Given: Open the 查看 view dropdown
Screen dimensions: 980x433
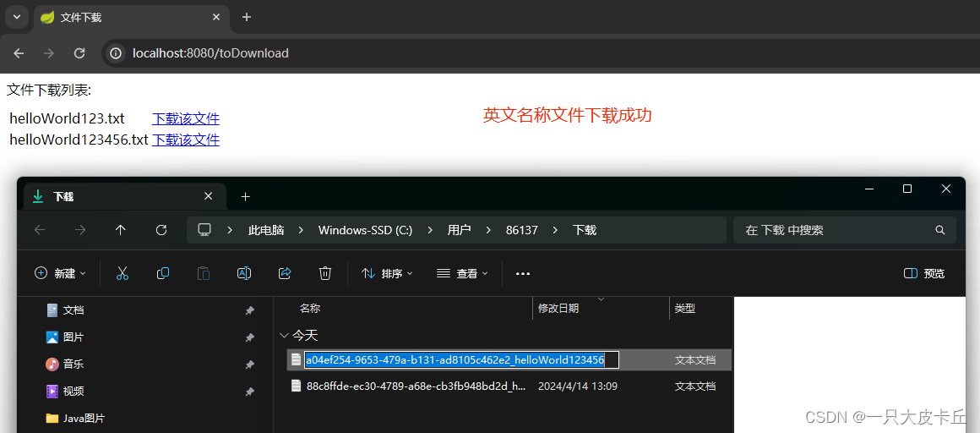Looking at the screenshot, I should click(x=462, y=273).
